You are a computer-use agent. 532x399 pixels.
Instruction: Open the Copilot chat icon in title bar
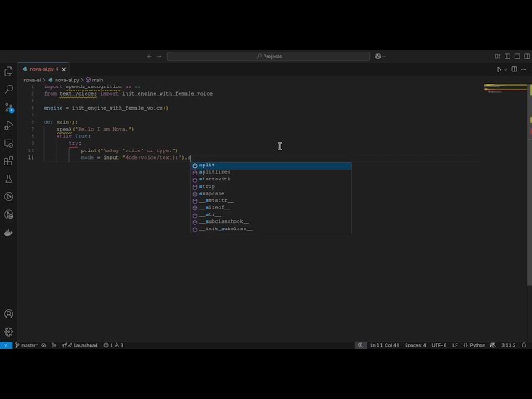pyautogui.click(x=377, y=57)
